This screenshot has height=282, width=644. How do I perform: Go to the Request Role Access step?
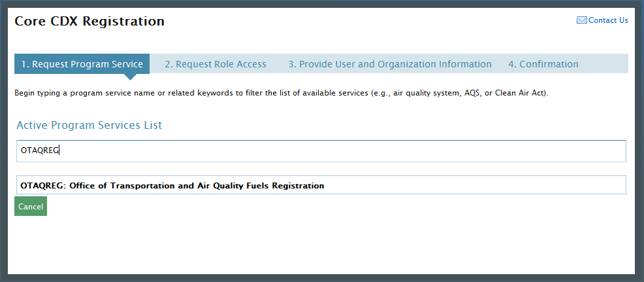(x=216, y=64)
